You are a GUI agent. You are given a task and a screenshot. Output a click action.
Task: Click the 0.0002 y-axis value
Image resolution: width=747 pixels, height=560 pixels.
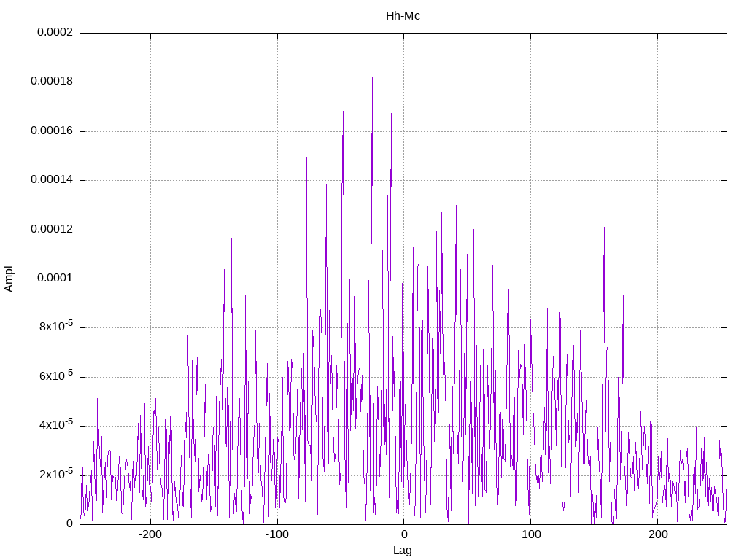(x=55, y=32)
